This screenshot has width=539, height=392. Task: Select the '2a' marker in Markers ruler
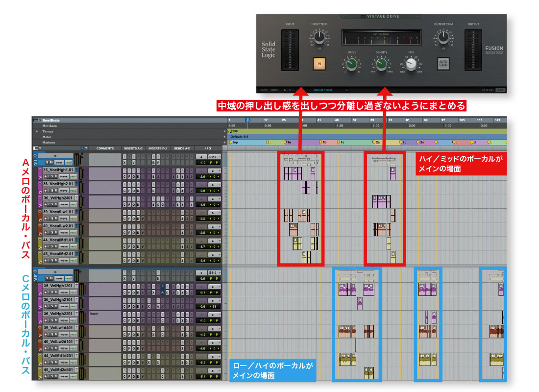click(376, 142)
